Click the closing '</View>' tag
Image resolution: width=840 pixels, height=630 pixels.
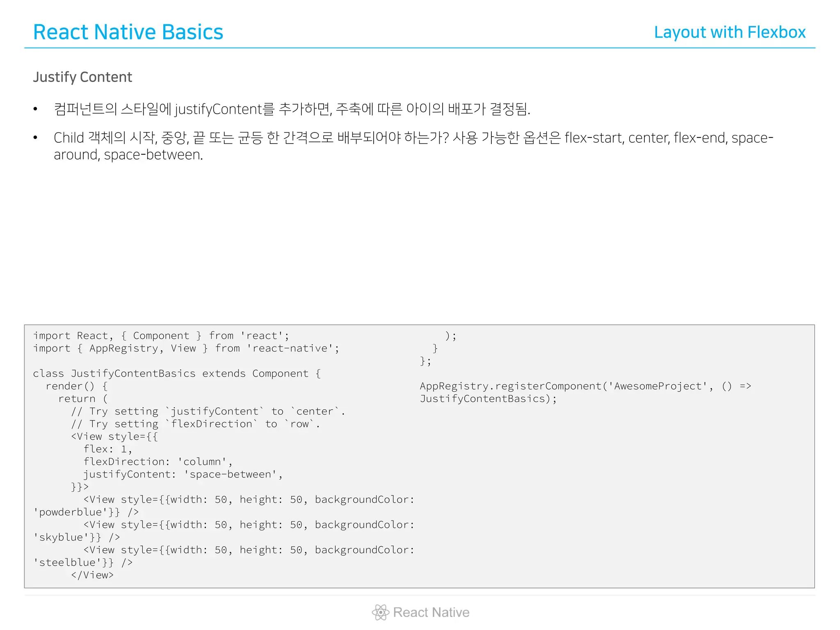tap(92, 575)
